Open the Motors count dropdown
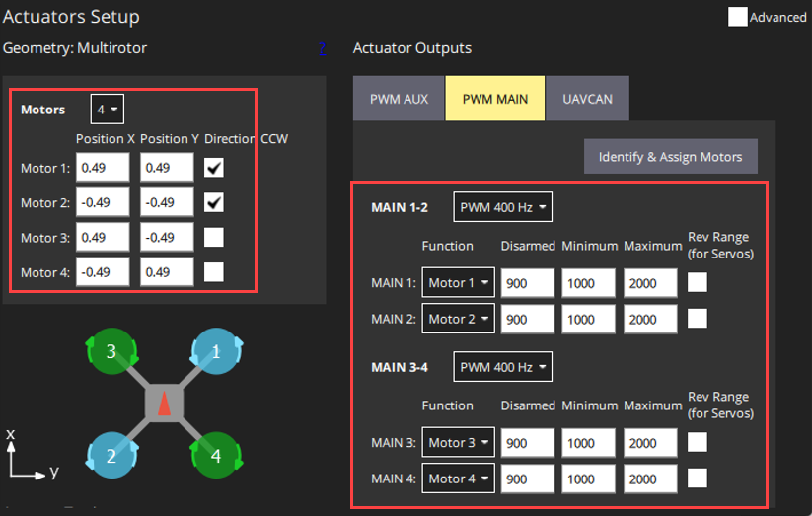 tap(107, 109)
